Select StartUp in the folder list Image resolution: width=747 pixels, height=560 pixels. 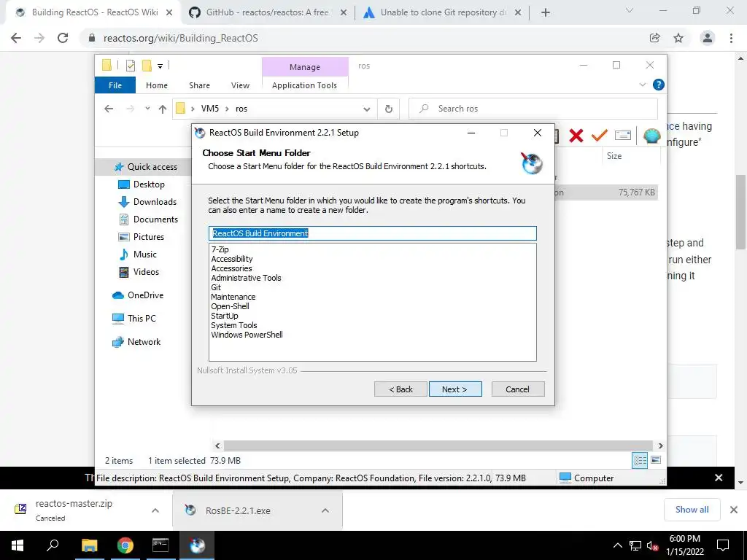coord(225,316)
